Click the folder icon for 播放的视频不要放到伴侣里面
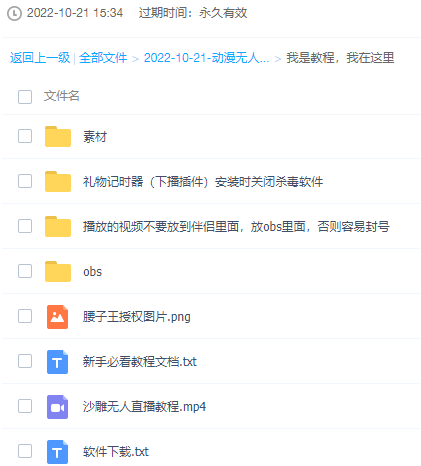Image resolution: width=421 pixels, height=466 pixels. tap(58, 226)
